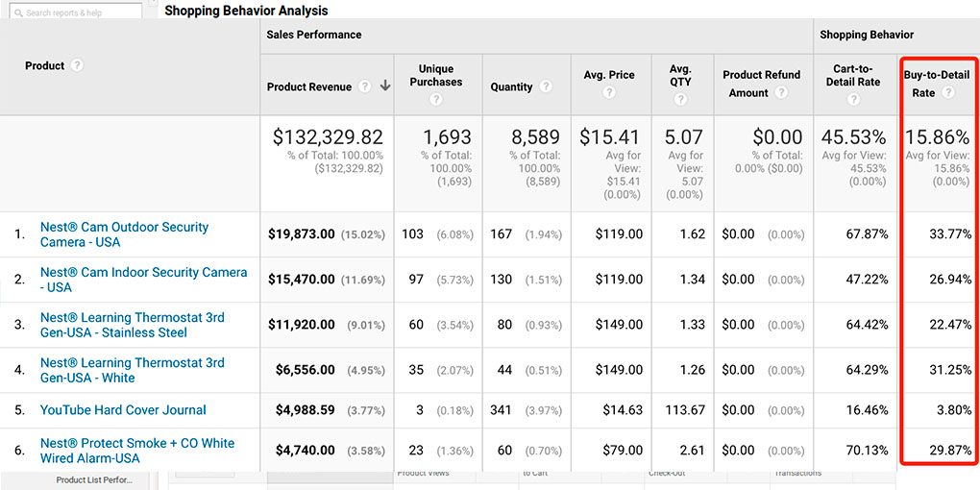Open Nest Learning Thermostat White product

coord(132,370)
